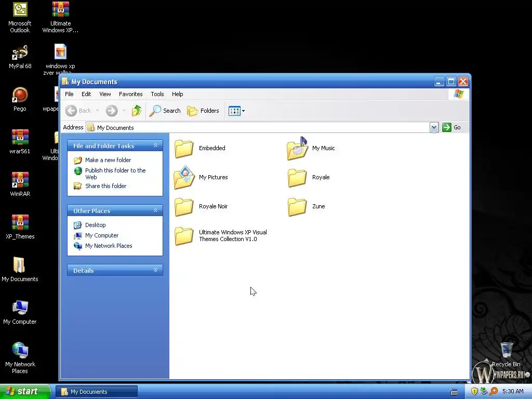
Task: Go to Desktop in Other Places
Action: point(96,225)
